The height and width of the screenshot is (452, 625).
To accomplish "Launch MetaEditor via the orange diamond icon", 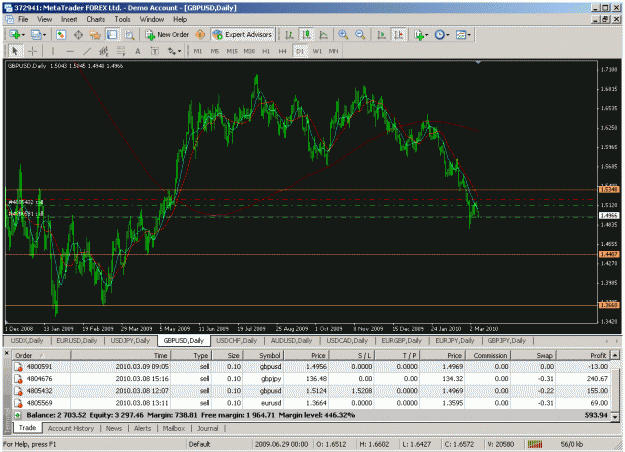I will tap(200, 35).
